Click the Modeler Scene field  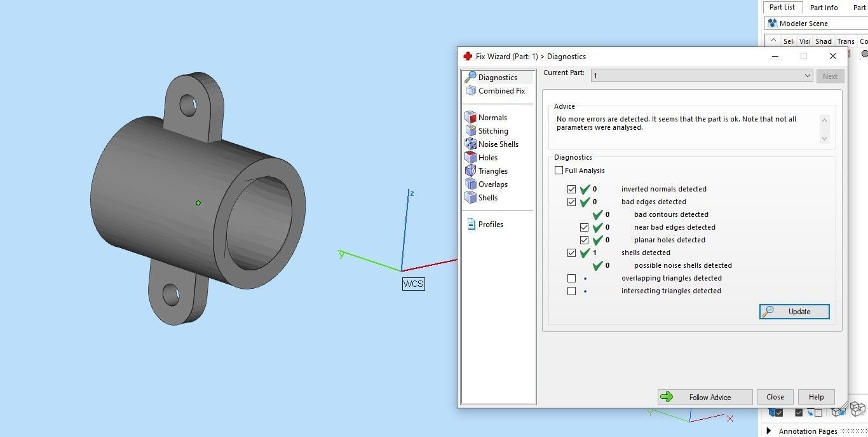click(x=816, y=24)
